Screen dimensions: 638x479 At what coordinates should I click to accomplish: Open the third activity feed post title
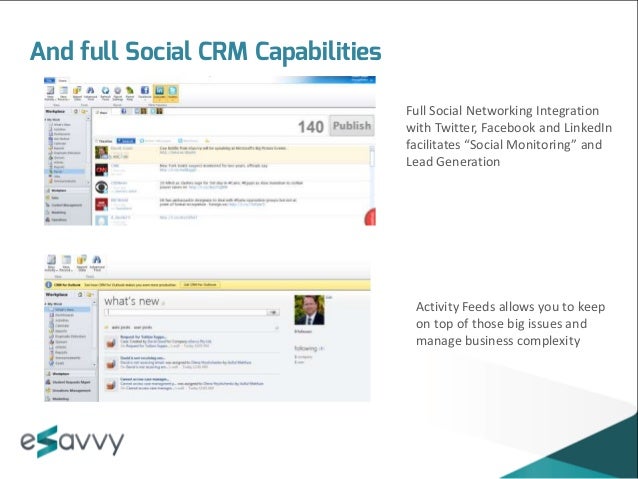pos(144,379)
